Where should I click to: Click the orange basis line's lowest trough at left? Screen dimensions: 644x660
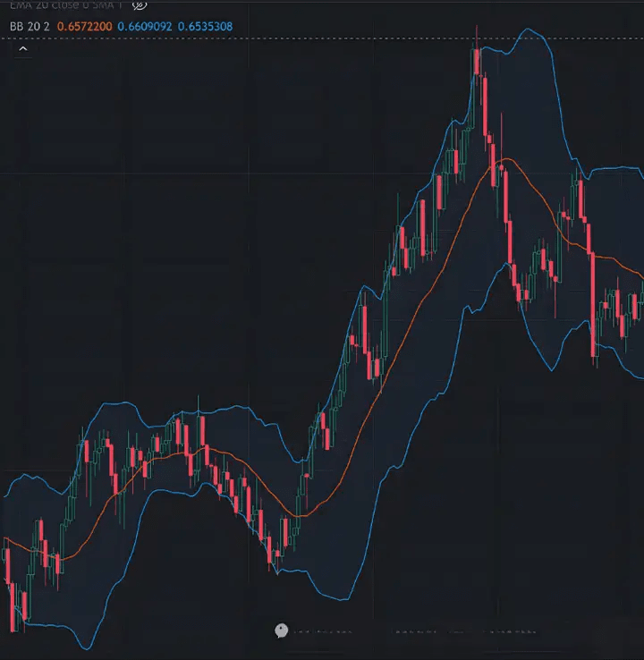(x=62, y=560)
